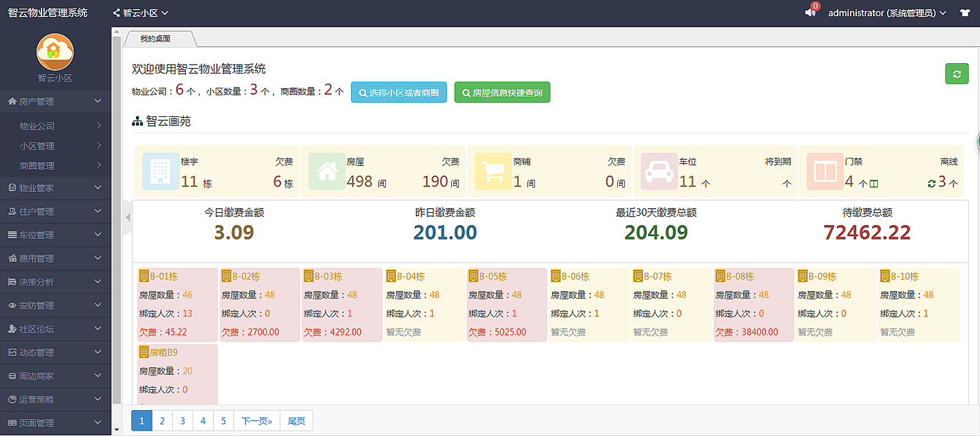Image resolution: width=980 pixels, height=436 pixels.
Task: Click the 今日缴费金额 value 3.09
Action: coord(234,233)
